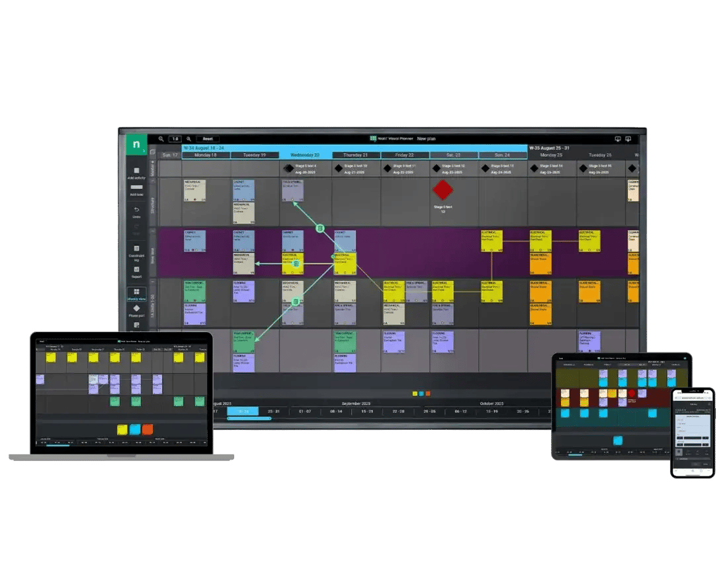Click the black milestone diamond dated Aug-20-2025

tap(290, 168)
